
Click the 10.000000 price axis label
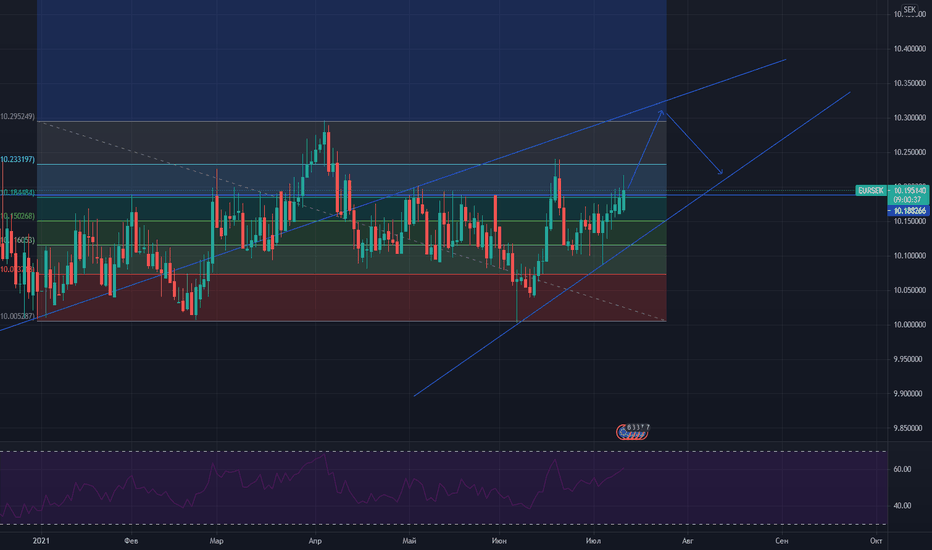[909, 325]
